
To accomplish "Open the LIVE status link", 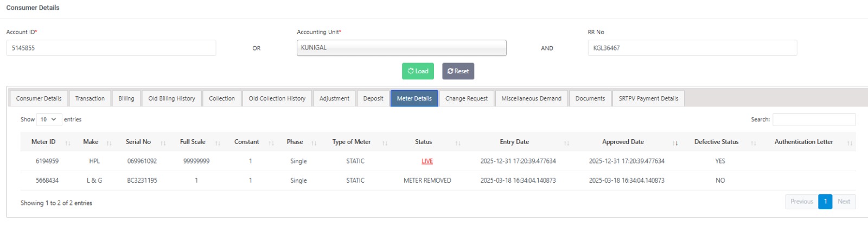I will coord(427,161).
